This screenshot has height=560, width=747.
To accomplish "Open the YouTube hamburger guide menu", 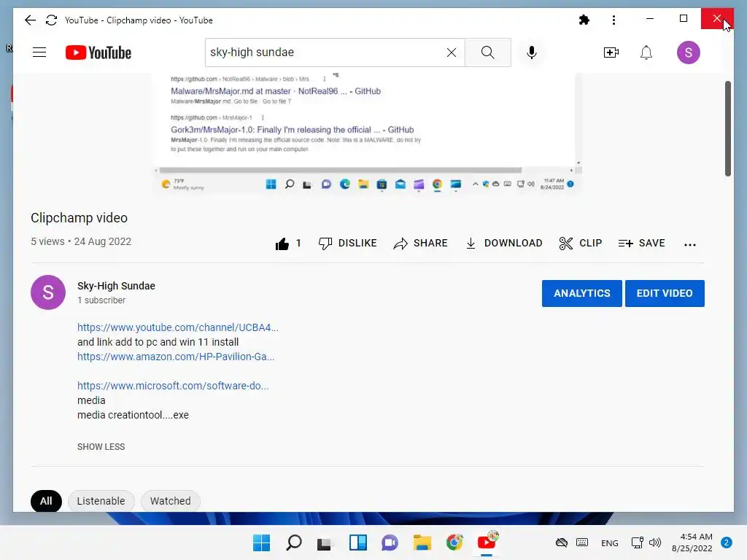I will (x=39, y=52).
